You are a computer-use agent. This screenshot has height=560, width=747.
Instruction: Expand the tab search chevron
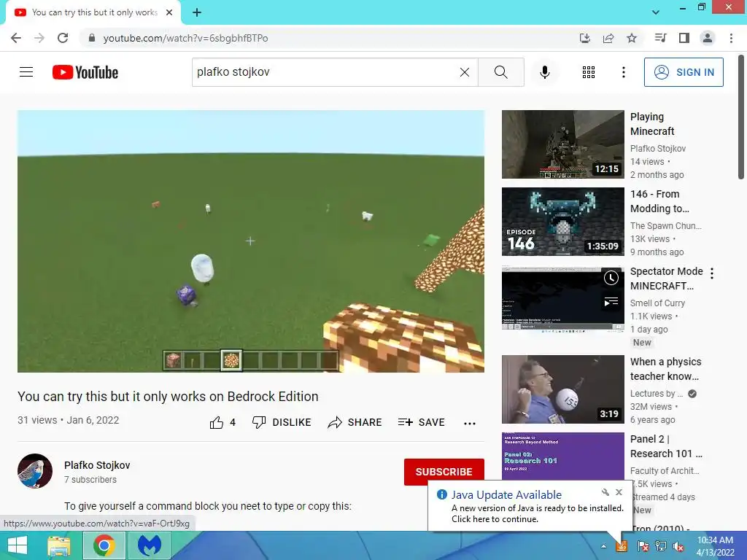pyautogui.click(x=656, y=12)
